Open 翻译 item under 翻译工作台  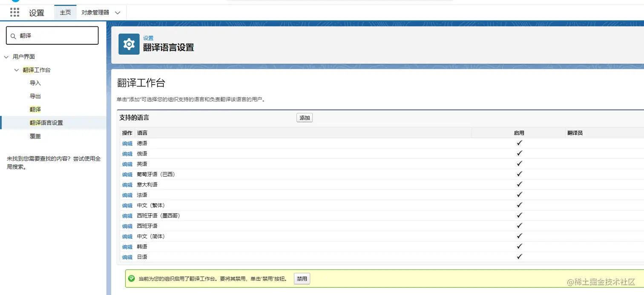click(35, 109)
